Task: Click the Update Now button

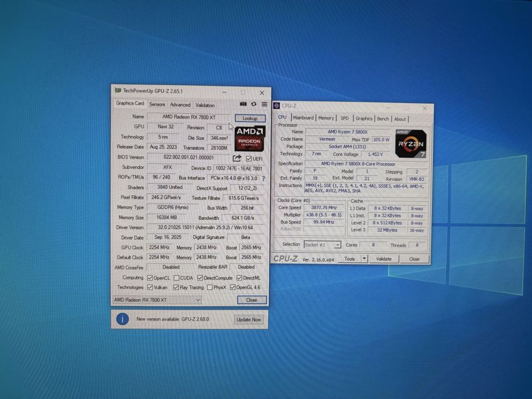Action: [249, 320]
